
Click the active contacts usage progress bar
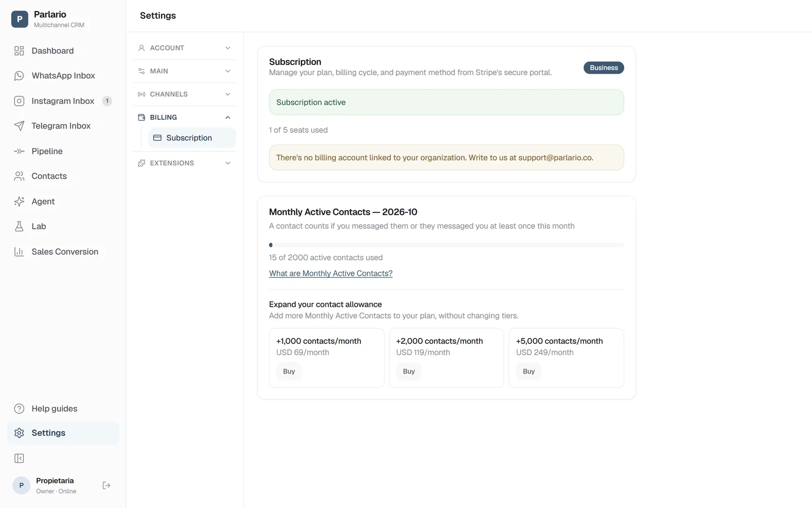[447, 245]
